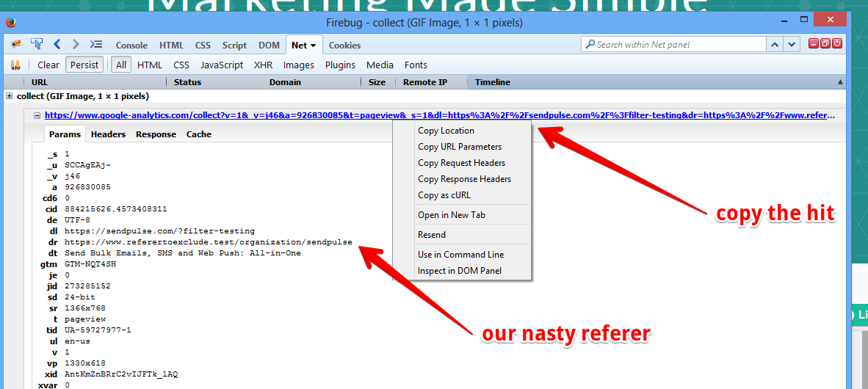Select the dr referer parameter value
This screenshot has width=868, height=389.
208,241
